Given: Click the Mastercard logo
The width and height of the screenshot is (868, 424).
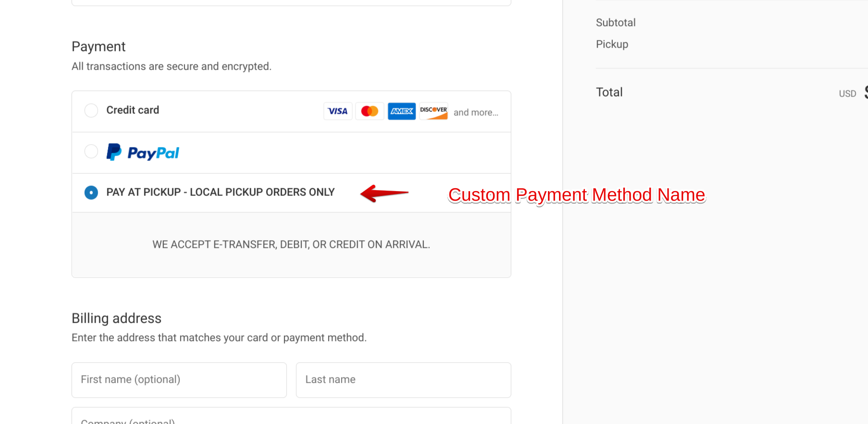Looking at the screenshot, I should pyautogui.click(x=370, y=111).
